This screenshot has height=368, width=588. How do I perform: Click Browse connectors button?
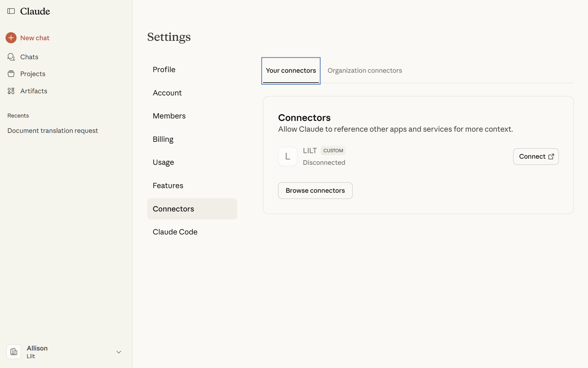[315, 191]
